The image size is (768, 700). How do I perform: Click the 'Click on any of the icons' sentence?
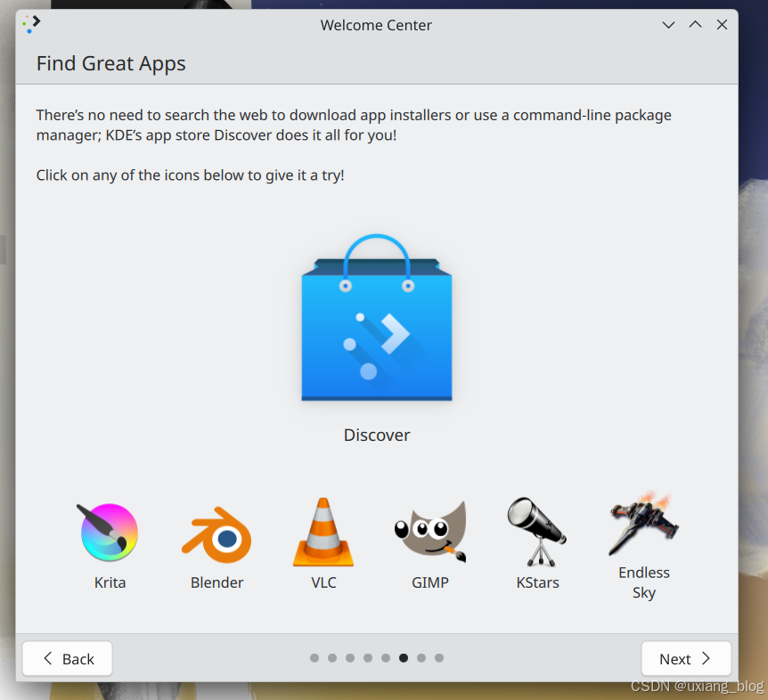click(x=190, y=175)
